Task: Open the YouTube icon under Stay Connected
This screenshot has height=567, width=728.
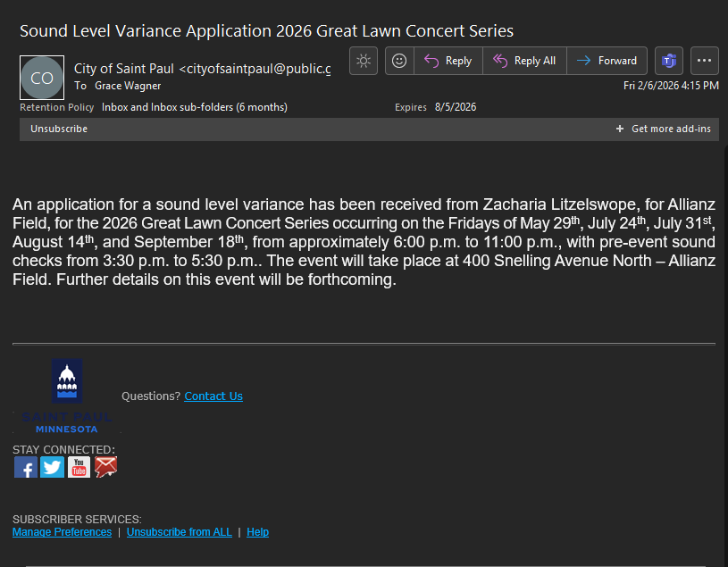Action: (79, 467)
